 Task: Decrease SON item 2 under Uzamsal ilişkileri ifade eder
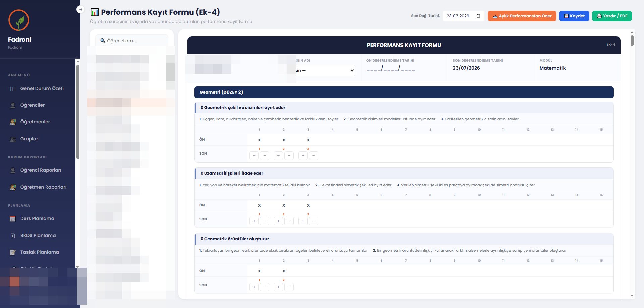pos(289,221)
